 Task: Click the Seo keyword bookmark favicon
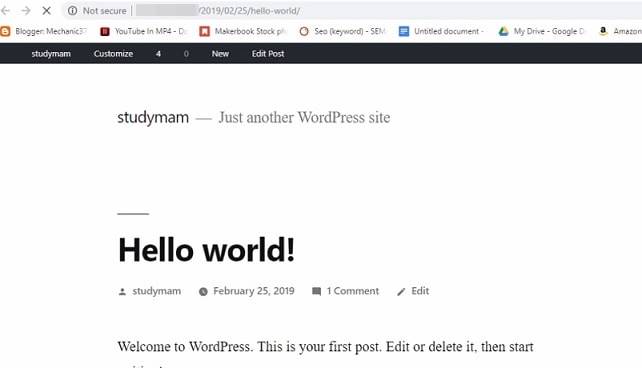coord(304,31)
